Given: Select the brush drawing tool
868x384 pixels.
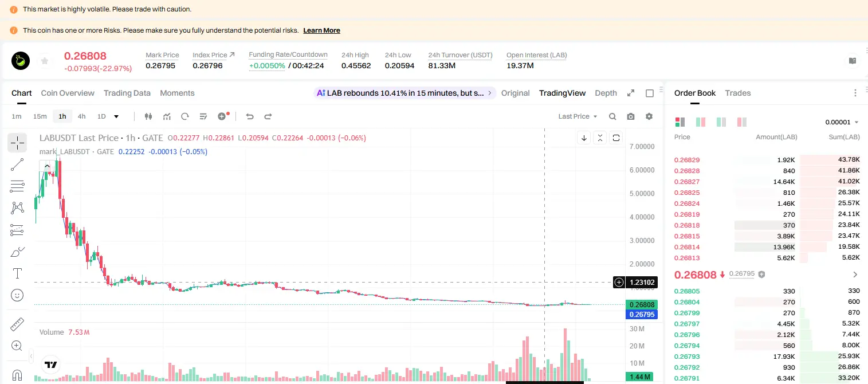Looking at the screenshot, I should tap(17, 252).
